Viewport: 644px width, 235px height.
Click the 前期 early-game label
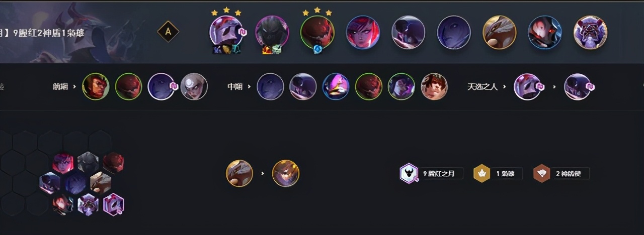(x=59, y=87)
